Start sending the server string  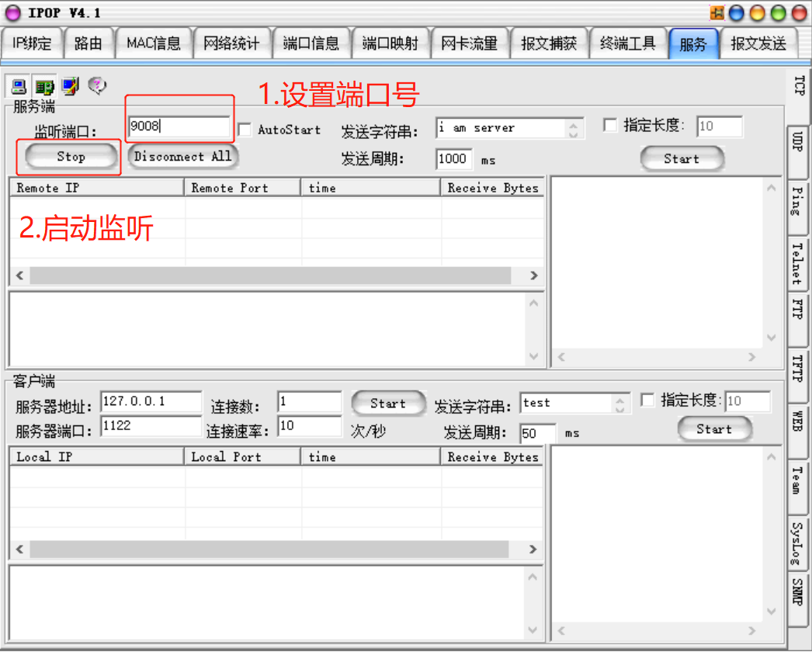[x=682, y=159]
